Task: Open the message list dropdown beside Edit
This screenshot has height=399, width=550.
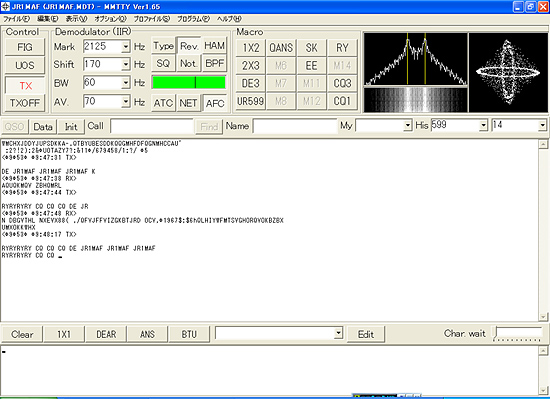Action: [338, 333]
